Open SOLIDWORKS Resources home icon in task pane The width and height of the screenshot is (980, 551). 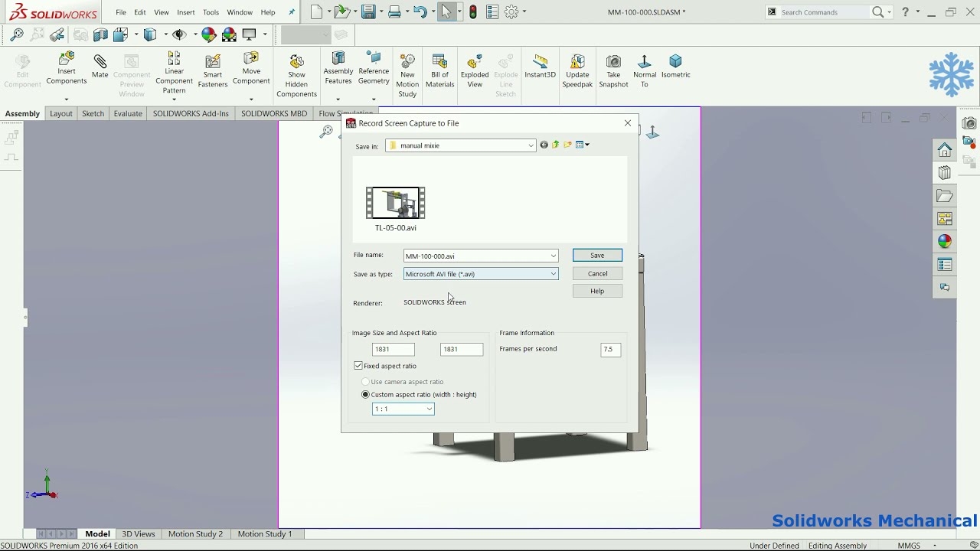(945, 149)
